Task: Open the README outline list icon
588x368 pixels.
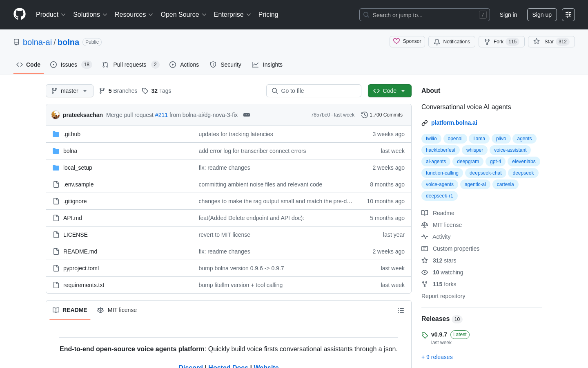Action: coord(401,310)
